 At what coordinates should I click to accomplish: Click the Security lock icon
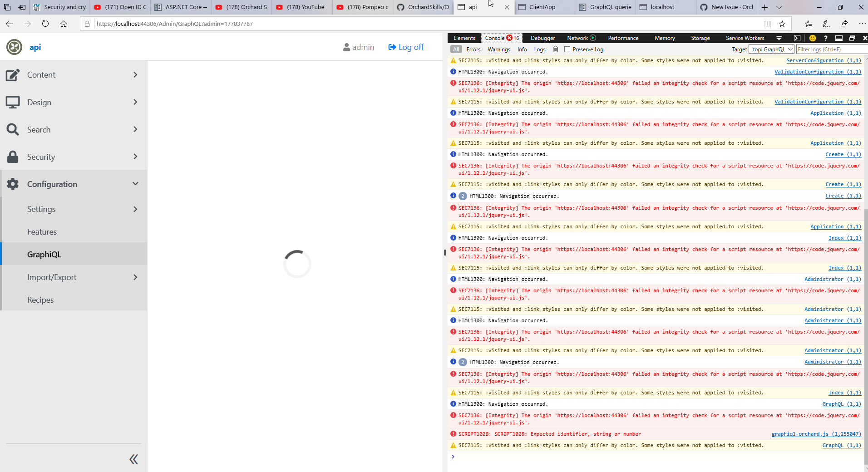[x=13, y=157]
